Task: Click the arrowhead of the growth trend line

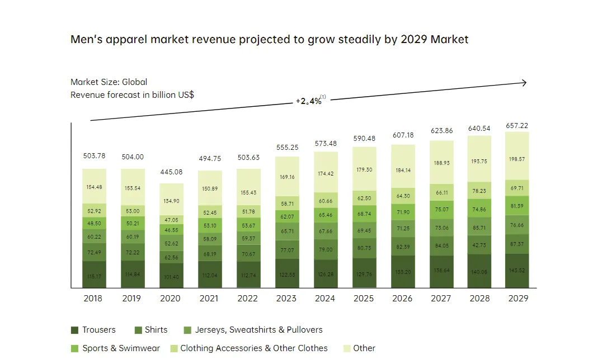Action: (524, 83)
